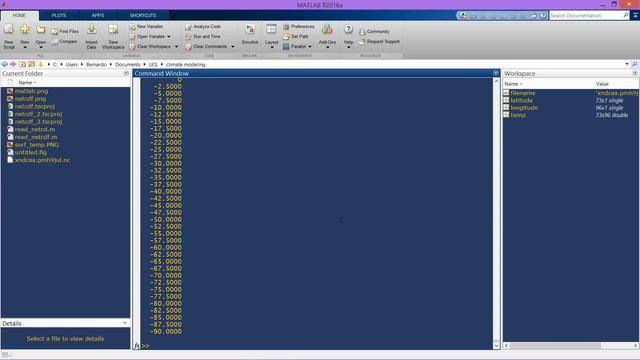
Task: Click the Compare button
Action: 64,42
